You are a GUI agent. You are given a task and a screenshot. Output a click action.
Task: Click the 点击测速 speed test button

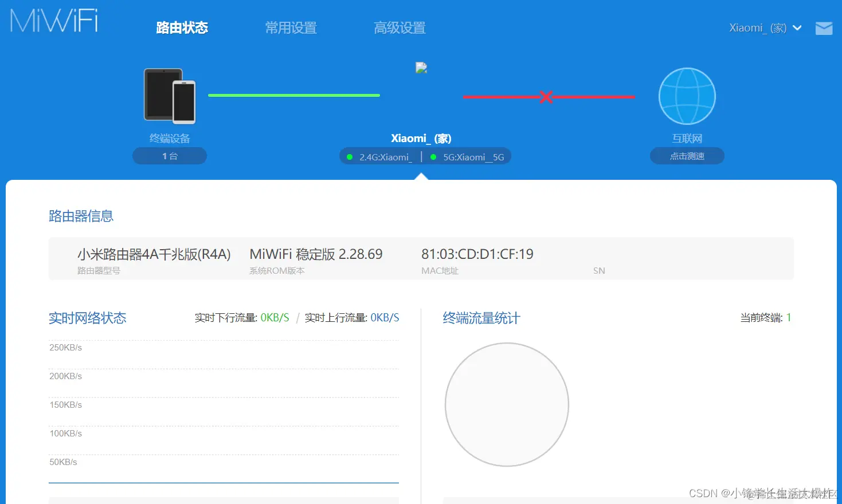(x=687, y=156)
